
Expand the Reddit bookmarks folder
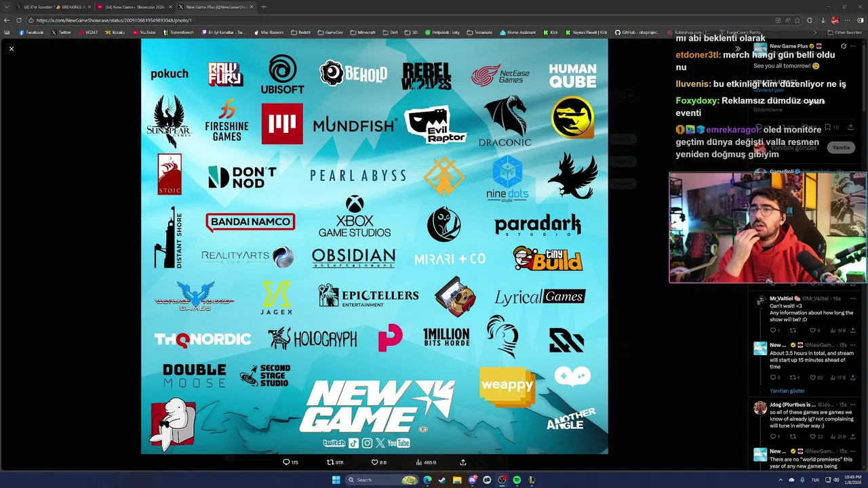pyautogui.click(x=301, y=33)
